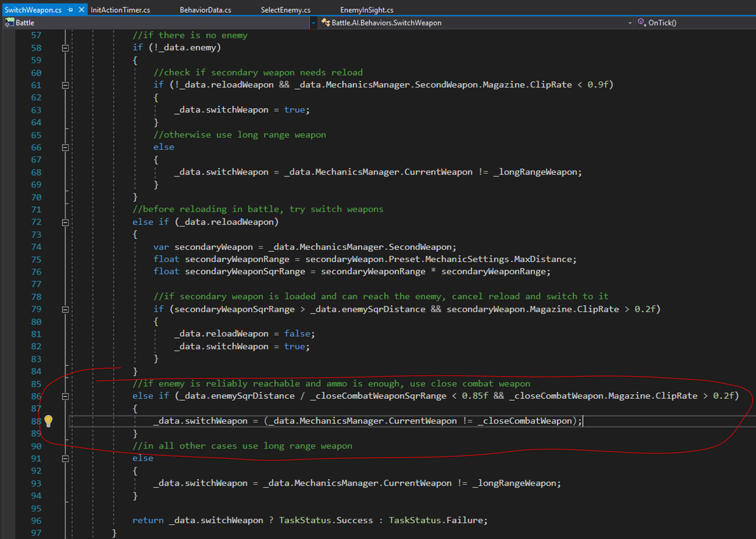This screenshot has height=539, width=756.
Task: Click line number 95 in the gutter
Action: [x=36, y=508]
